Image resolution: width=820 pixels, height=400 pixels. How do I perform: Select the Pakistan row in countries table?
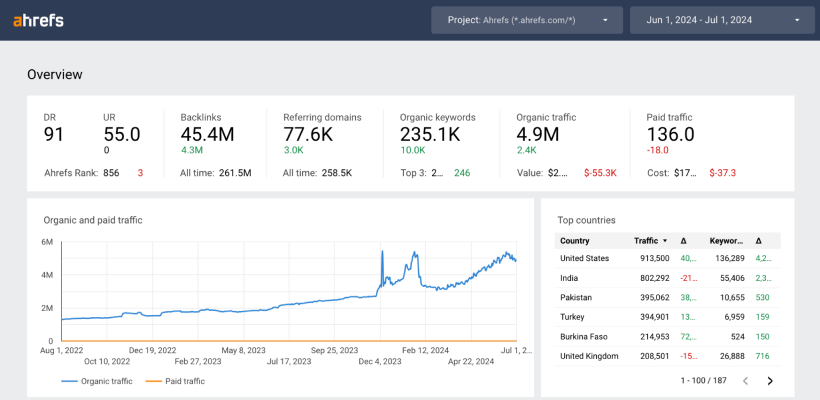(667, 297)
